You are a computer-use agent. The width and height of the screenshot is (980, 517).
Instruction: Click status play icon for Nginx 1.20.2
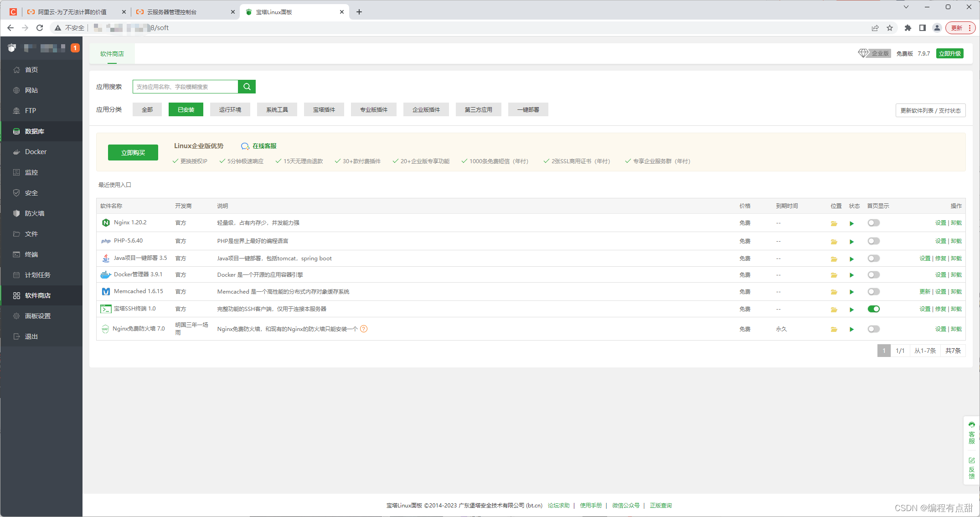851,223
